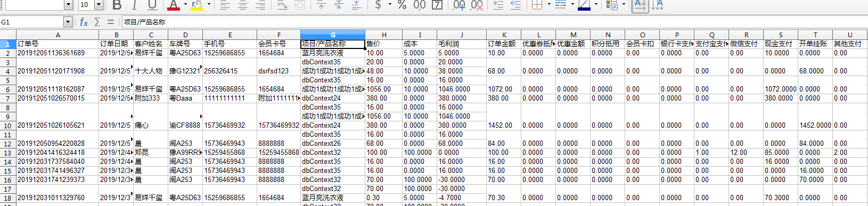Expand Name Box dropdown
The height and width of the screenshot is (206, 868).
68,22
